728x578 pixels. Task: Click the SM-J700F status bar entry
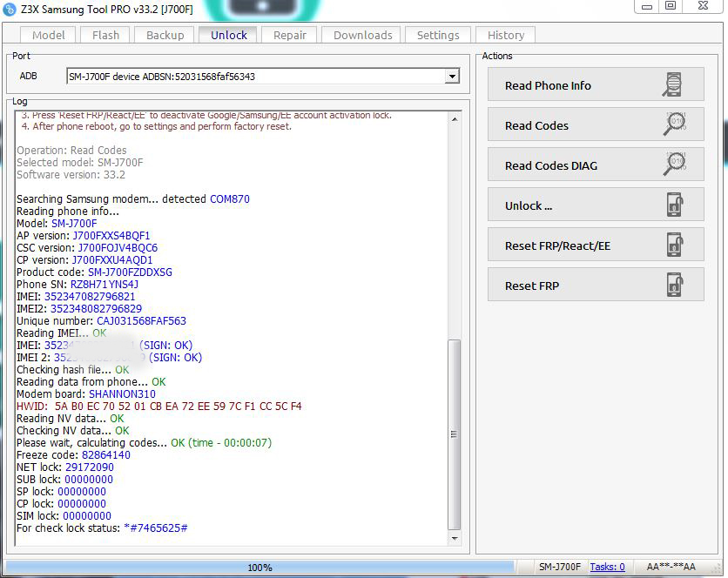tap(559, 567)
